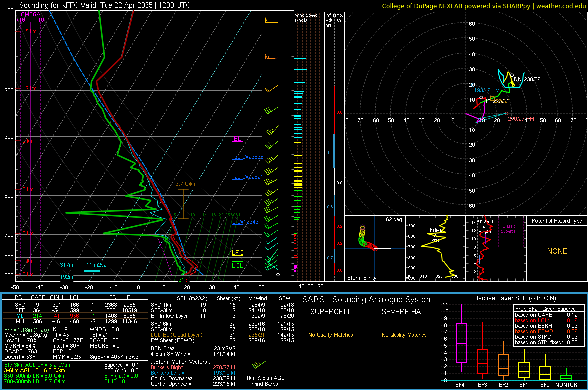Click the 15 km height marker
The height and width of the screenshot is (390, 588).
(29, 31)
